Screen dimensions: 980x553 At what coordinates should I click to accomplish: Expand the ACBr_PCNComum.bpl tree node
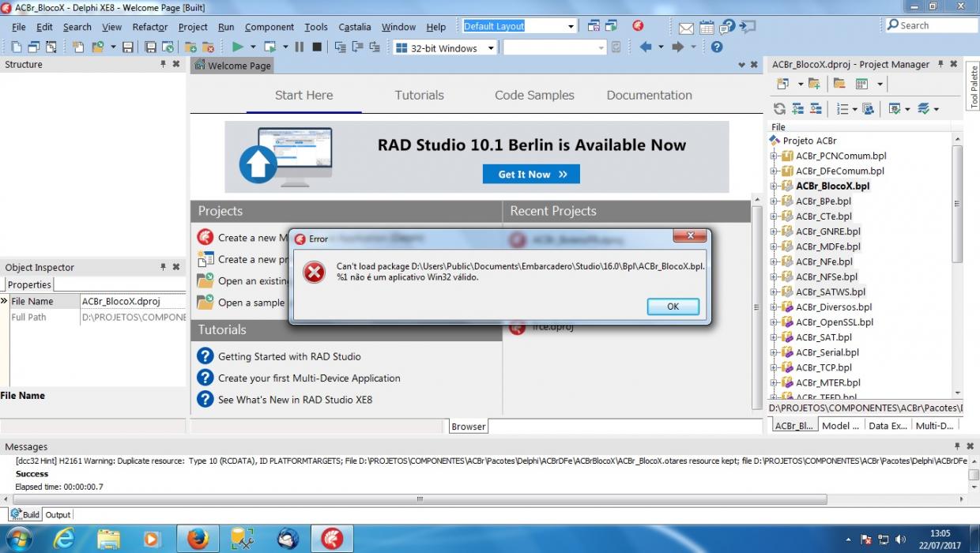click(774, 156)
